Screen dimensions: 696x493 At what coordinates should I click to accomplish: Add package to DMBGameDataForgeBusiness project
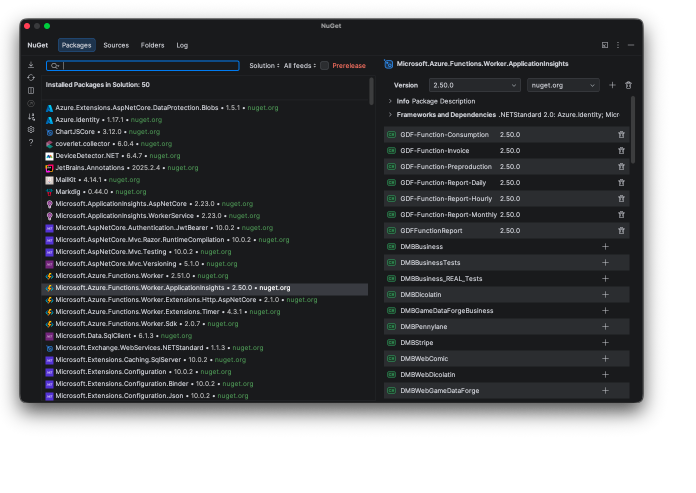605,310
